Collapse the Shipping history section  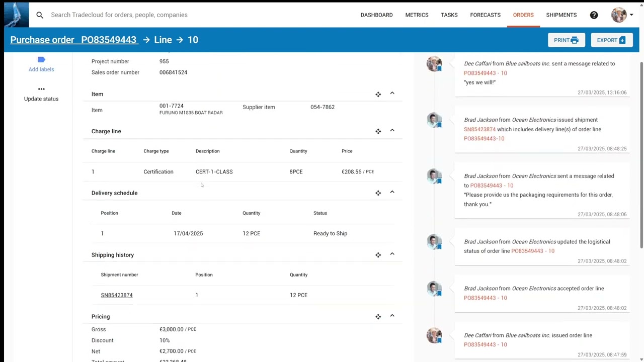[x=392, y=254]
